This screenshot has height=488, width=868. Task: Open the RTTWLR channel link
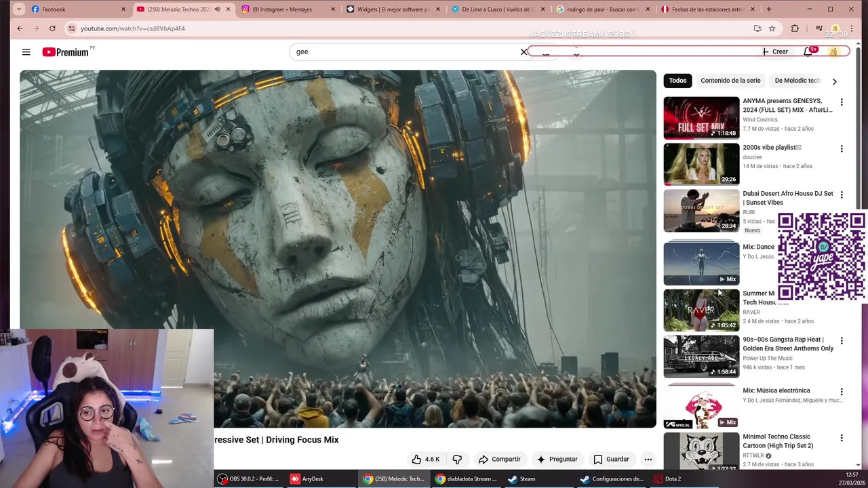click(x=753, y=455)
